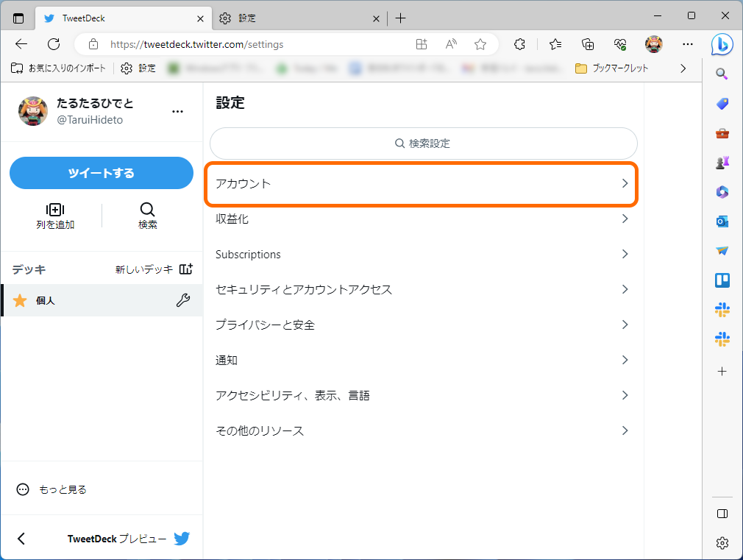Click the もっと見る link
The image size is (743, 560).
(x=63, y=489)
